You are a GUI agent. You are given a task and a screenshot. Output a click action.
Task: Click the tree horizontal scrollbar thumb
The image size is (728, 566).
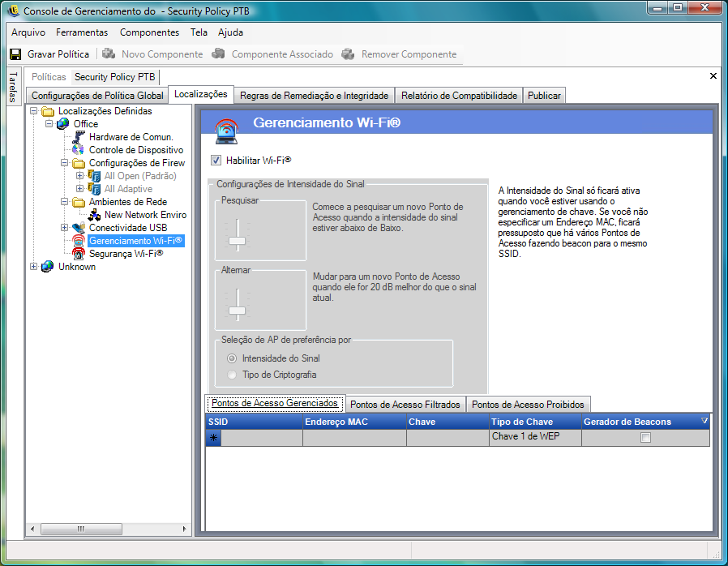(x=81, y=529)
